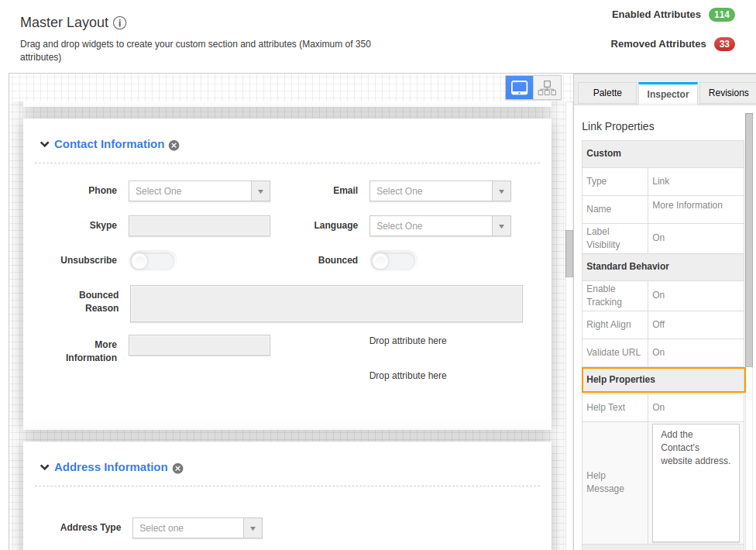The width and height of the screenshot is (756, 550).
Task: Remove the Address Information section
Action: coord(177,468)
